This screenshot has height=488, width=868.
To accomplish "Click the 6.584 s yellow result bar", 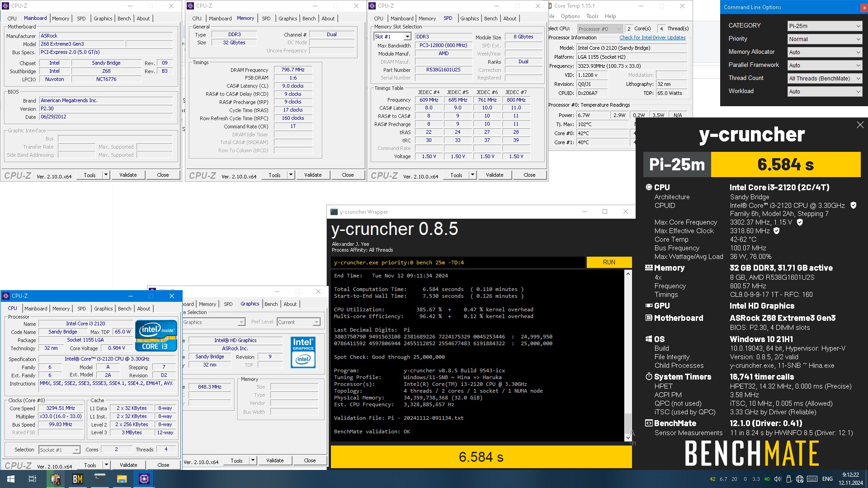I will click(481, 457).
